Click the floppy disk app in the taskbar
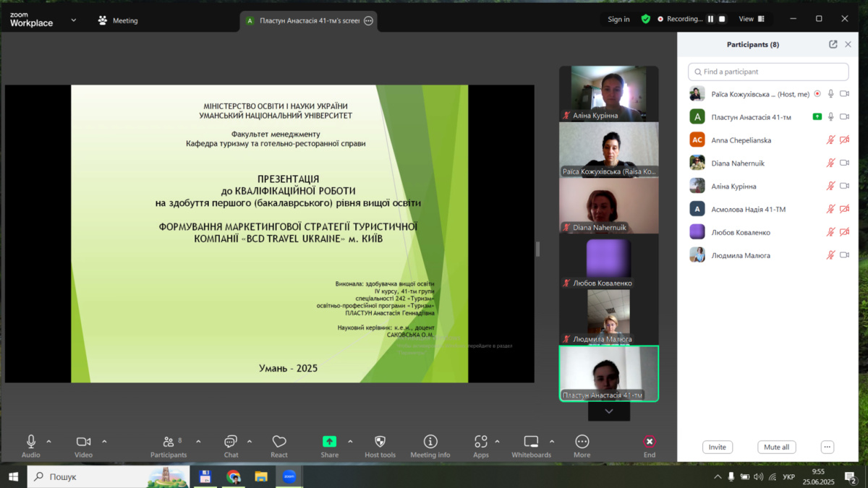The image size is (868, 488). click(x=205, y=476)
